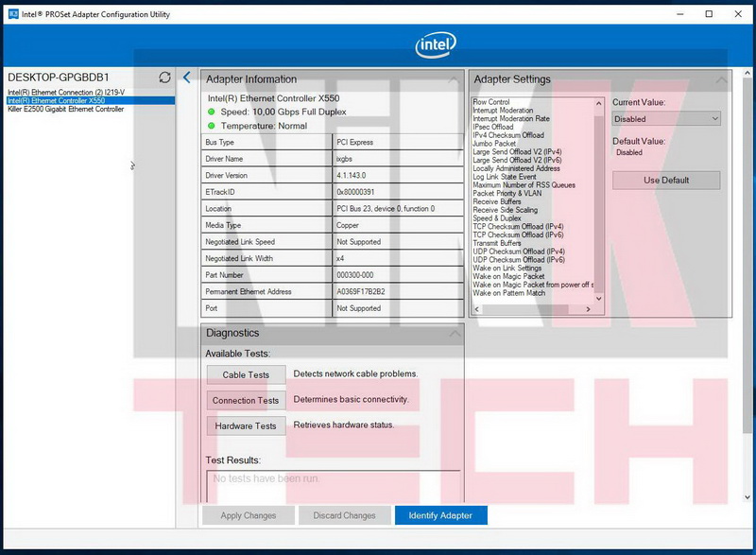Click the ETrackID value 0x80000391
The width and height of the screenshot is (756, 555).
tap(355, 192)
